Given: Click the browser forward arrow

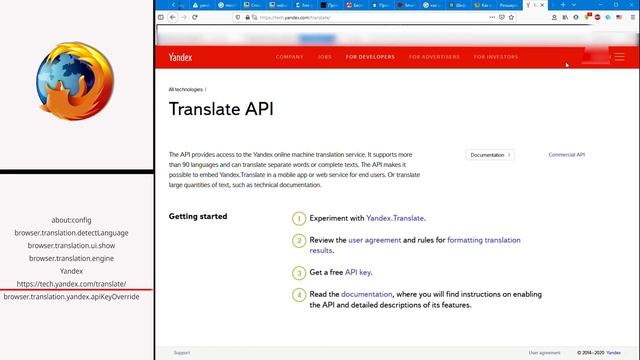Looking at the screenshot, I should click(184, 17).
